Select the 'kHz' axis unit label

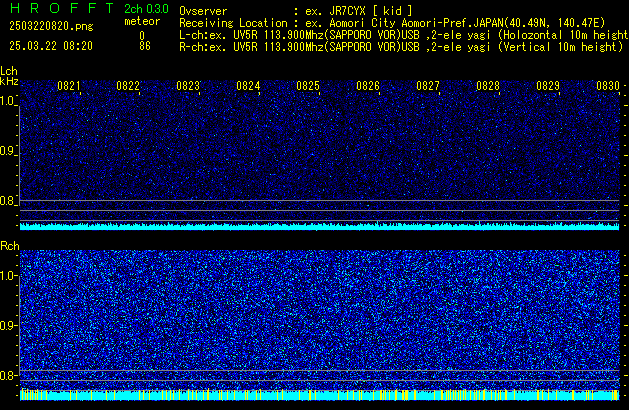[x=9, y=81]
